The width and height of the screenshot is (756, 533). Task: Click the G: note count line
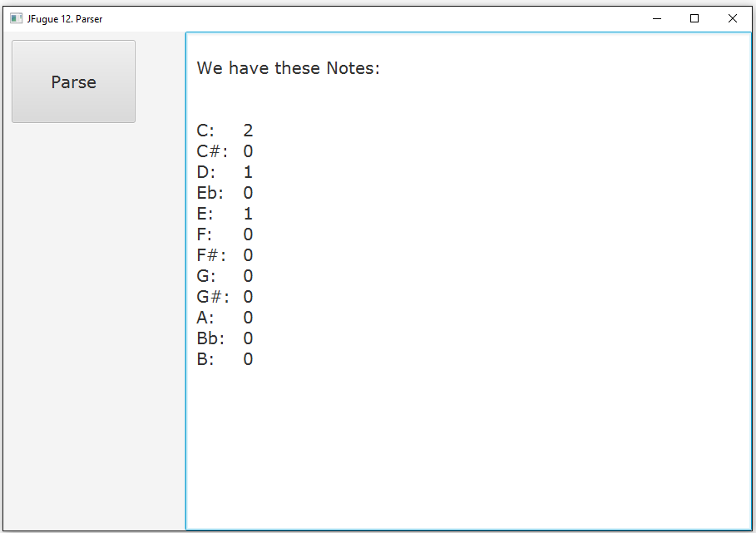point(225,276)
